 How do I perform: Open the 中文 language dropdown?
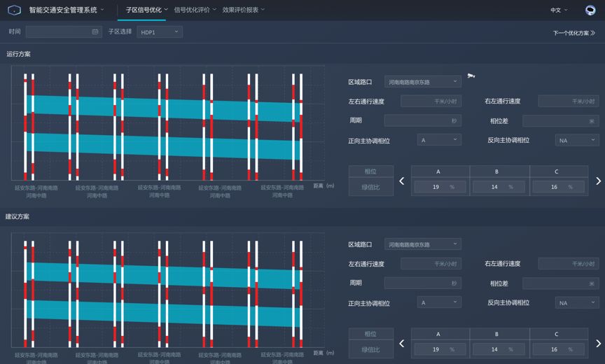tap(559, 10)
